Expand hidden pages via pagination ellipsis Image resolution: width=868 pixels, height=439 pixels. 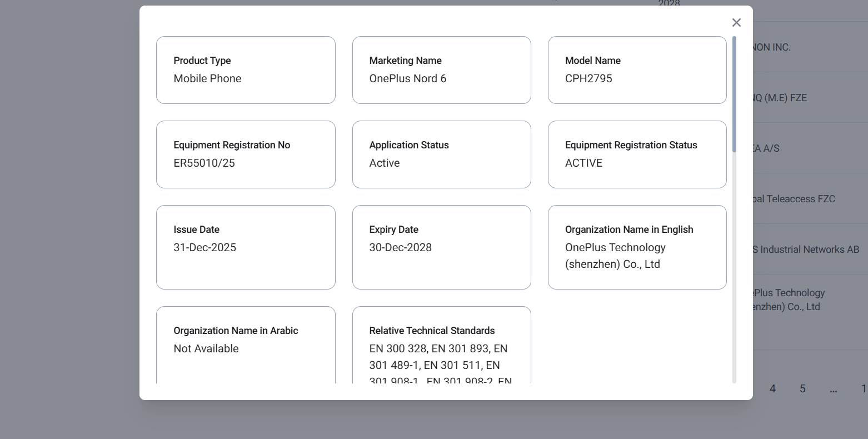[x=832, y=392]
